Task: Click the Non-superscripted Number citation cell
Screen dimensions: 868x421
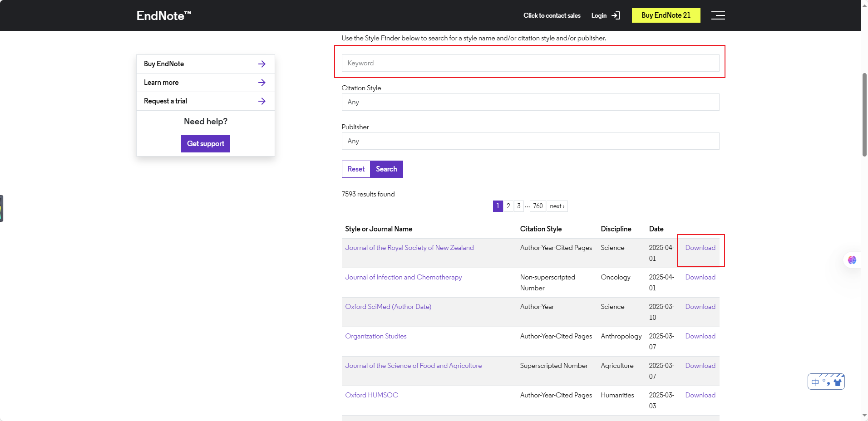Action: click(547, 283)
